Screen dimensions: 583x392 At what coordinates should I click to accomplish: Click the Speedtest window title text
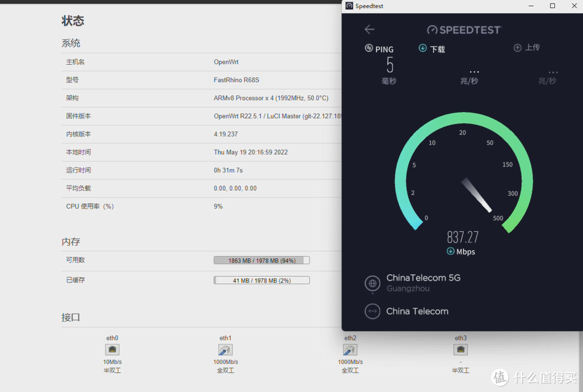click(x=369, y=6)
